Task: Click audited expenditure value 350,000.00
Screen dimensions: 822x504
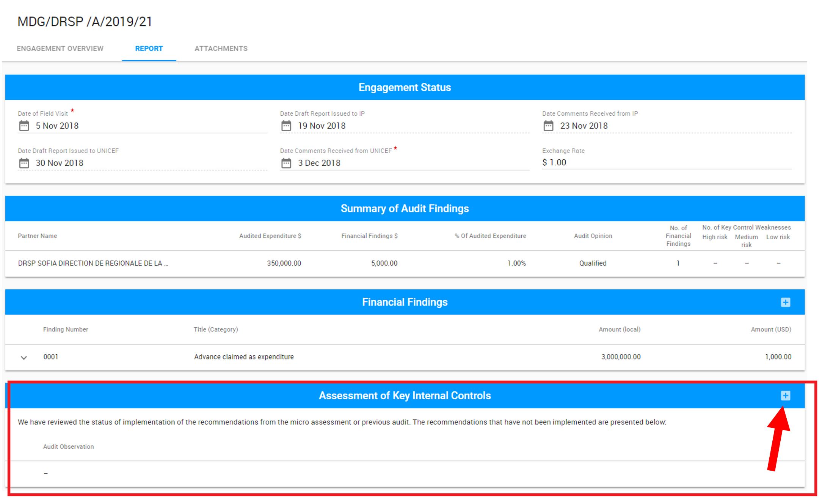Action: pyautogui.click(x=284, y=263)
